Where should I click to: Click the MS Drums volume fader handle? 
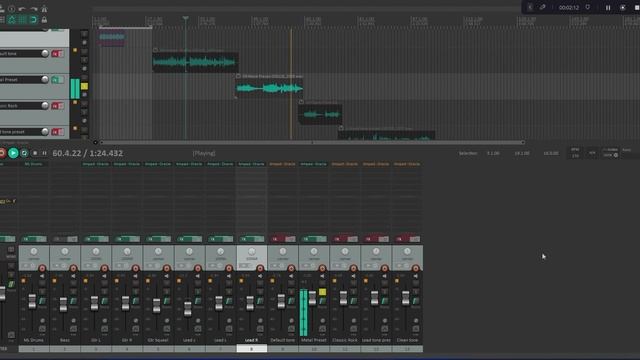pyautogui.click(x=32, y=301)
